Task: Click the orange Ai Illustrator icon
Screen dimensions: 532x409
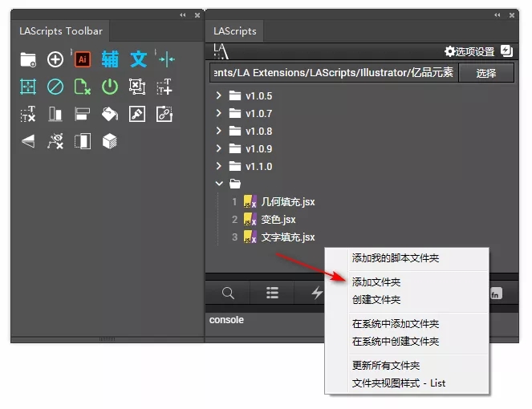Action: click(82, 59)
